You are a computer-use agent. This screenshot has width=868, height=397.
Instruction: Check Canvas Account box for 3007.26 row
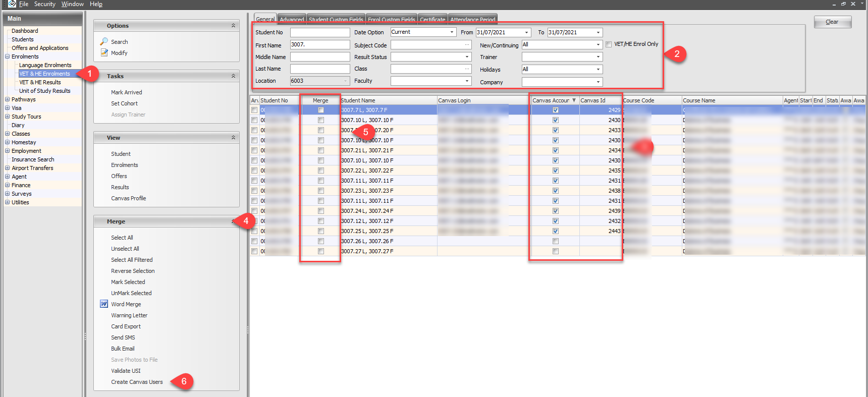tap(555, 241)
